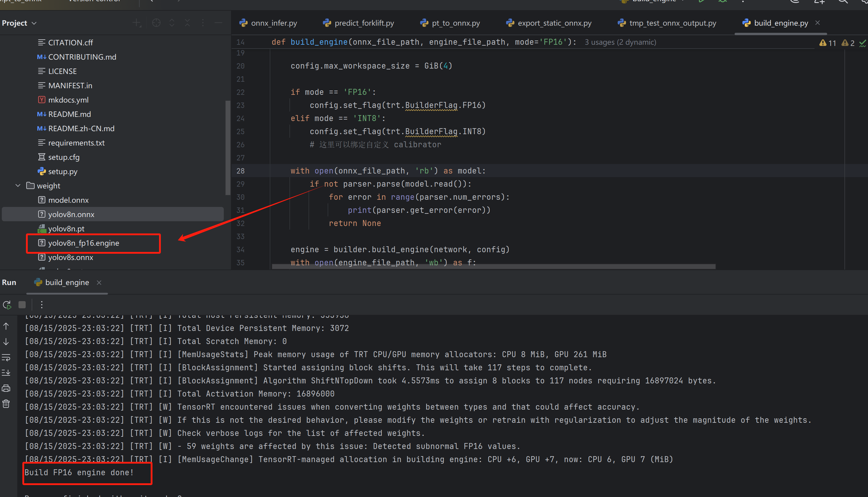Screen dimensions: 868x497
Task: Collapse all items in Project tree
Action: (x=187, y=23)
